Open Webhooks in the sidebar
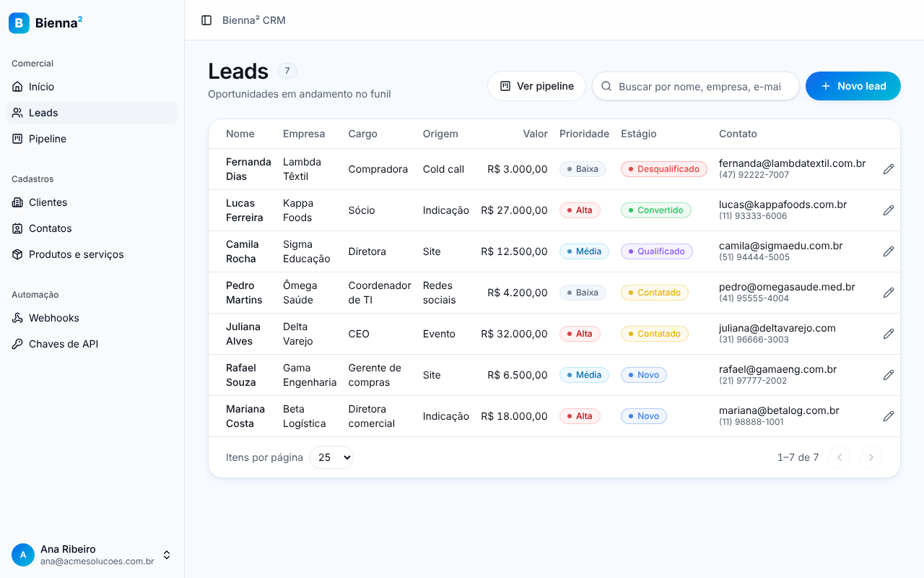924x578 pixels. (92, 318)
